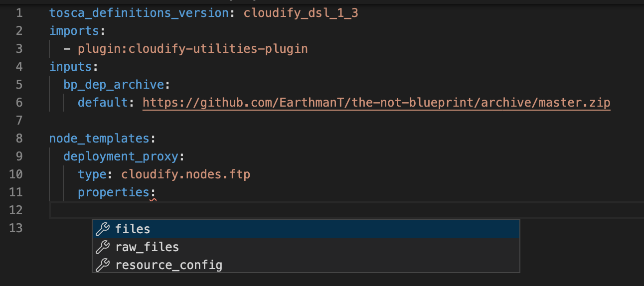Image resolution: width=644 pixels, height=286 pixels.
Task: Click the 'imports' key on line 2
Action: pos(74,31)
